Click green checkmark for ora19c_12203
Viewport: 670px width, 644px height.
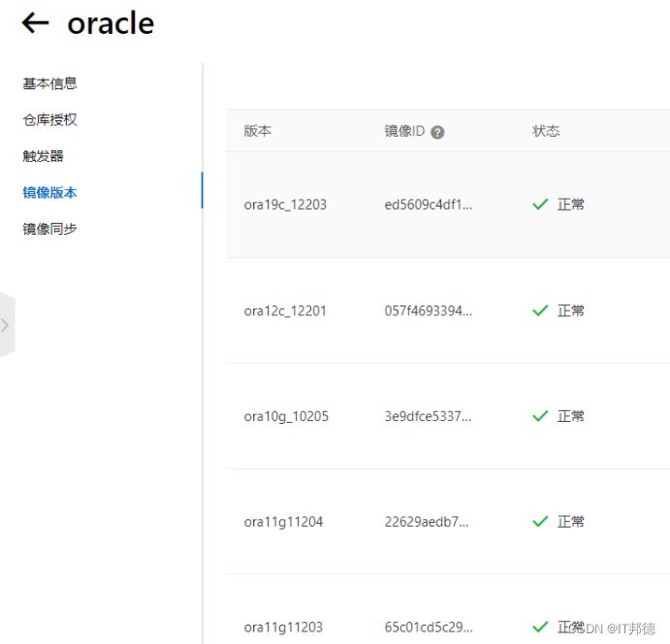[541, 205]
